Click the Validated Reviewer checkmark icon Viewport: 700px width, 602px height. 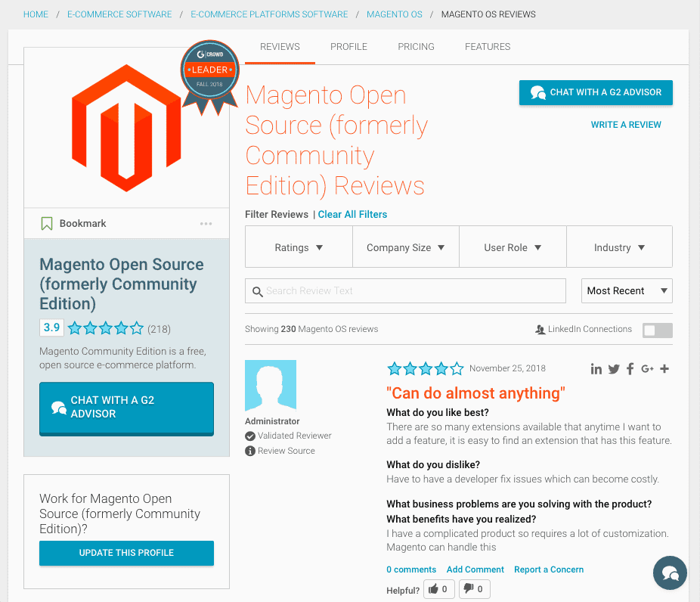point(250,436)
